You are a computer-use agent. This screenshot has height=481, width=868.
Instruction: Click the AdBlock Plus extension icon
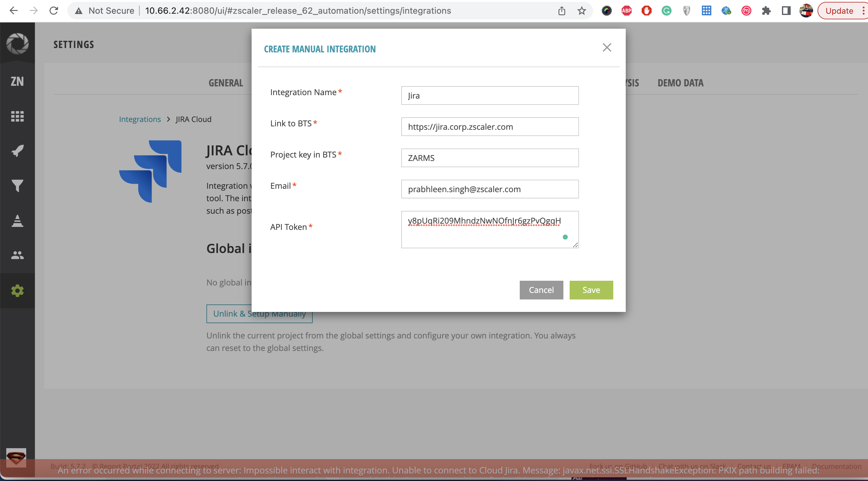[626, 10]
